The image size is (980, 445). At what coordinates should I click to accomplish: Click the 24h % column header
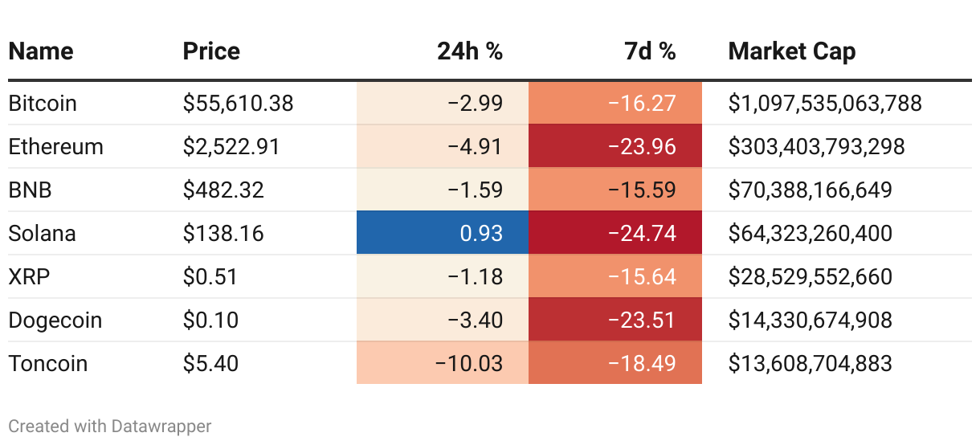(x=470, y=51)
